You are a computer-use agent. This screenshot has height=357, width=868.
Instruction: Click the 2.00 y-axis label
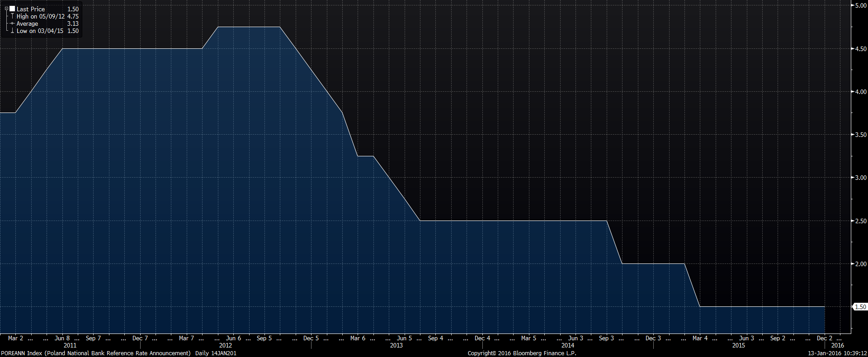pyautogui.click(x=861, y=264)
